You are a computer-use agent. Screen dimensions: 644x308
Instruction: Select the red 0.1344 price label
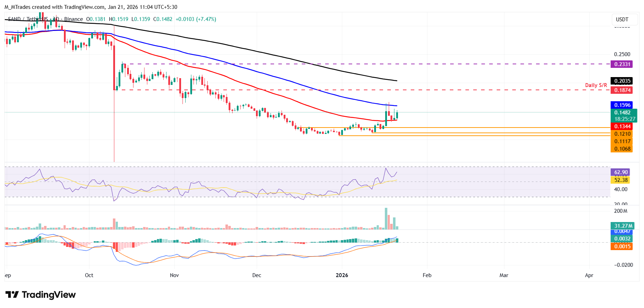coord(622,126)
